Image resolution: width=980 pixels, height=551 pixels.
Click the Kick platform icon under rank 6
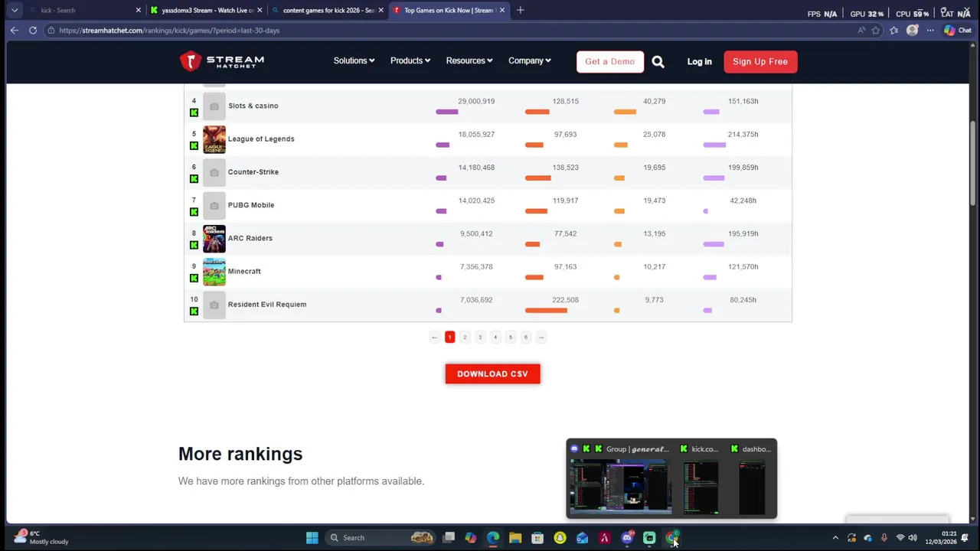tap(194, 179)
